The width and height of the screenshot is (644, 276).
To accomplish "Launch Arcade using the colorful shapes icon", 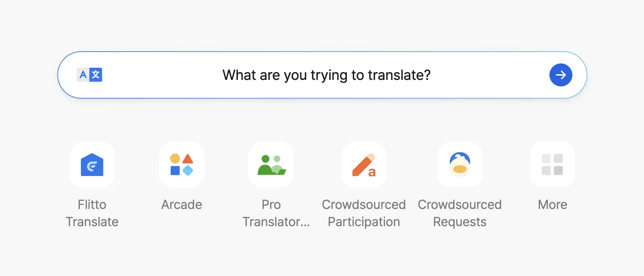I will (182, 165).
